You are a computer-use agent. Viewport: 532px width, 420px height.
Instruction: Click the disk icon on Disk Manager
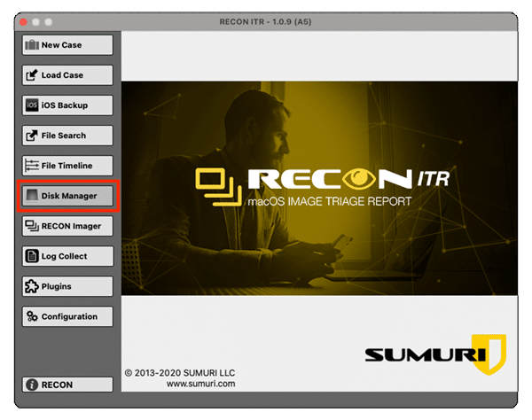tap(32, 196)
